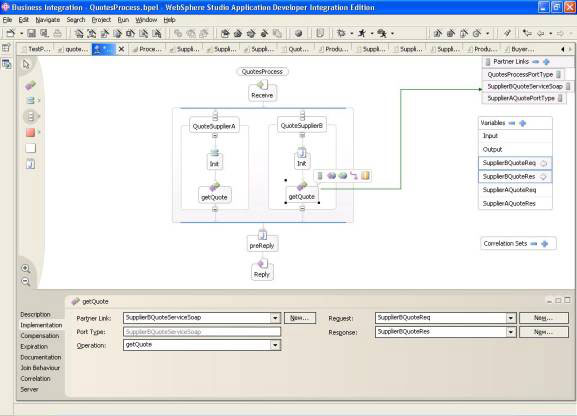
Task: Select the Receive activity node
Action: [262, 92]
